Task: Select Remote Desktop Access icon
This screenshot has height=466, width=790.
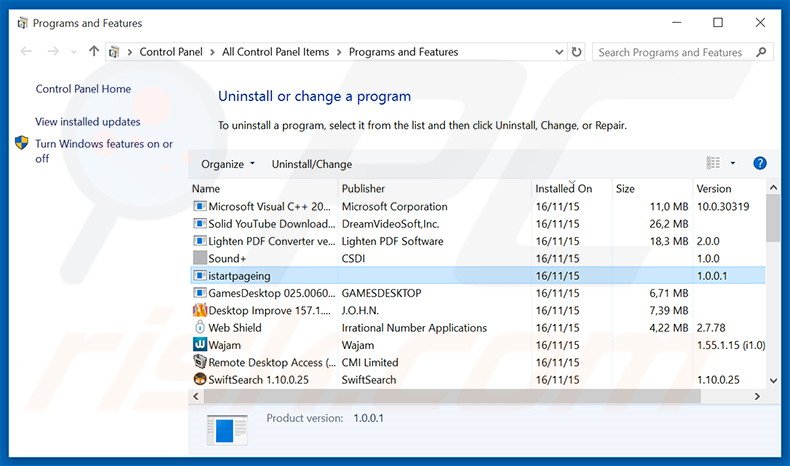Action: pyautogui.click(x=200, y=362)
